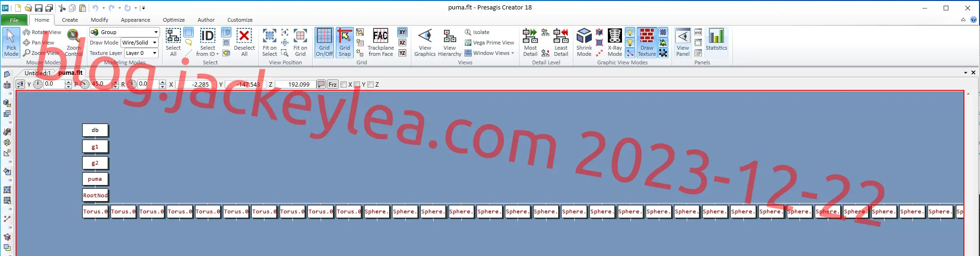The image size is (980, 256).
Task: Switch to Create ribbon tab
Action: 70,20
